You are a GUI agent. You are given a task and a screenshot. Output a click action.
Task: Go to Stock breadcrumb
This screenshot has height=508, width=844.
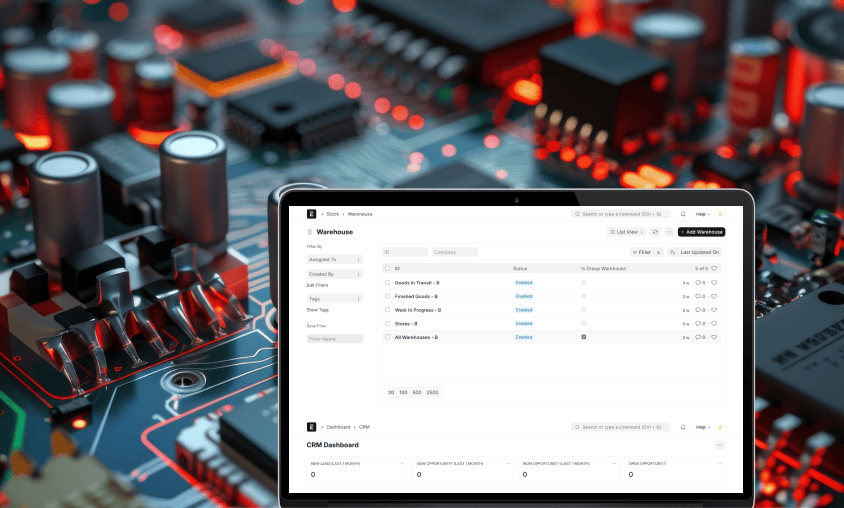pos(333,214)
